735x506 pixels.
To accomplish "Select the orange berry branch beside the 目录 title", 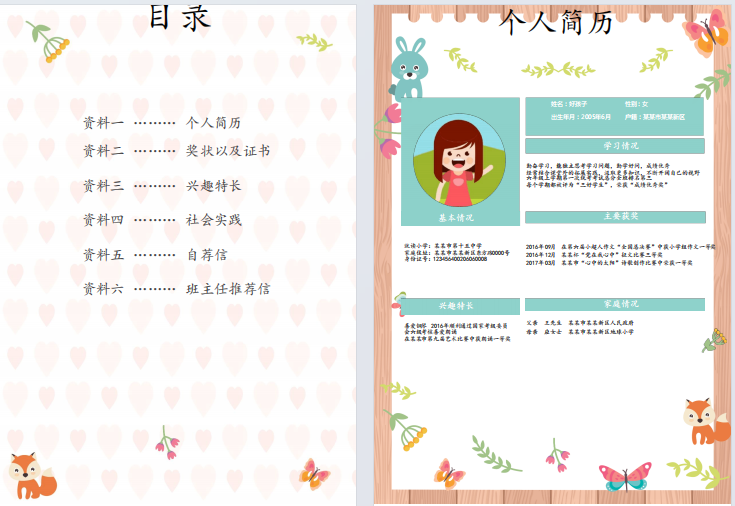I will point(48,41).
